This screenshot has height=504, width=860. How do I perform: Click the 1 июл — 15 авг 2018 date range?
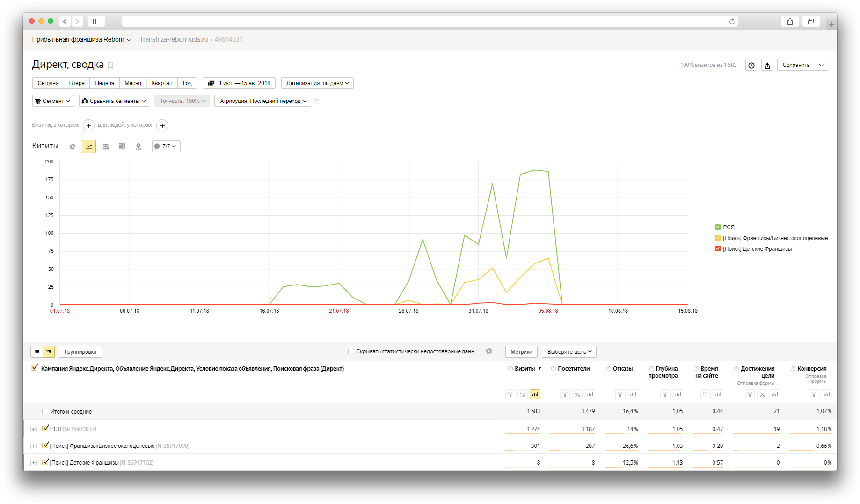click(239, 83)
